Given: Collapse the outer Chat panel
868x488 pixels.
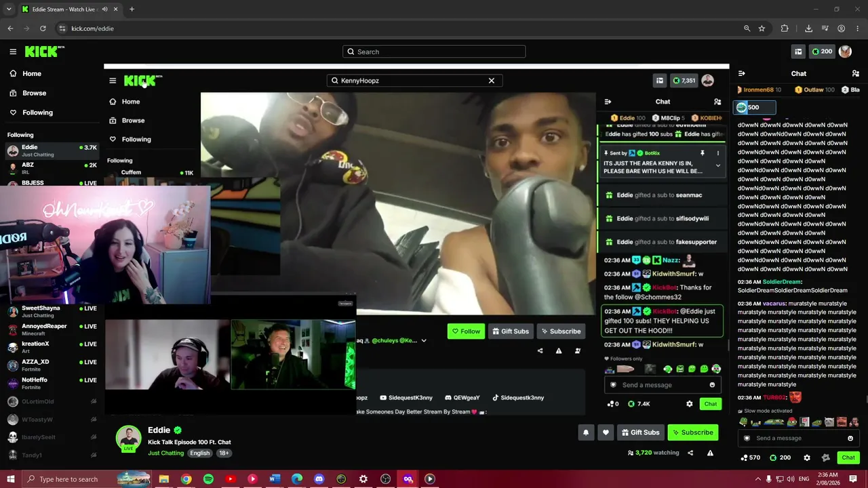Looking at the screenshot, I should tap(741, 73).
